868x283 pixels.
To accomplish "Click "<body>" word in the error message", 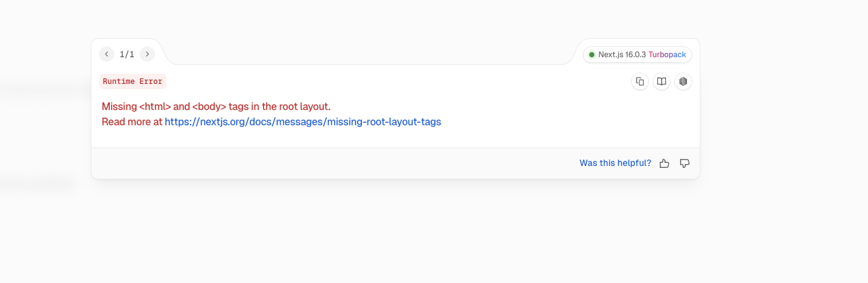I will pyautogui.click(x=210, y=106).
